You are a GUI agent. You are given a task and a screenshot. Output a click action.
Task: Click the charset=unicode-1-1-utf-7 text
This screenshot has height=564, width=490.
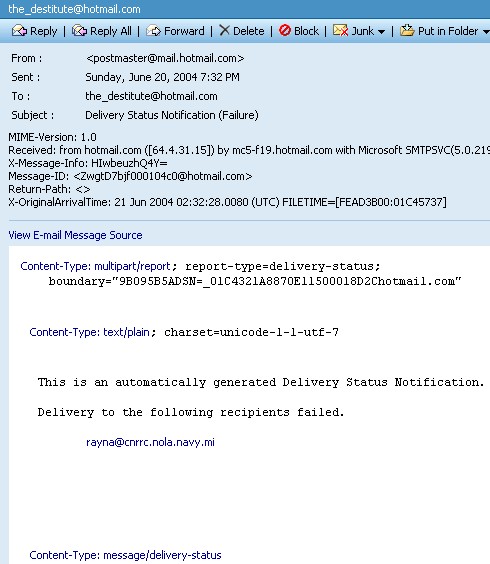251,332
